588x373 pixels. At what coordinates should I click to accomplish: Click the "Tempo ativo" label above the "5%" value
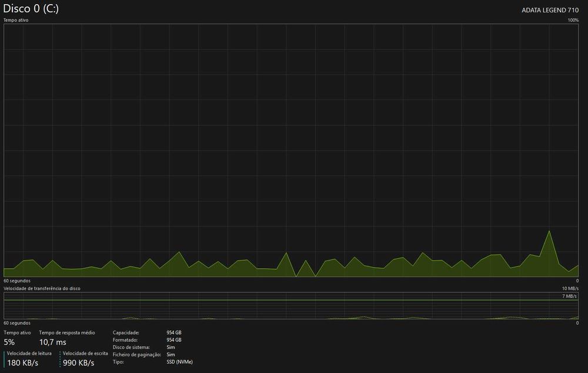[x=17, y=332]
